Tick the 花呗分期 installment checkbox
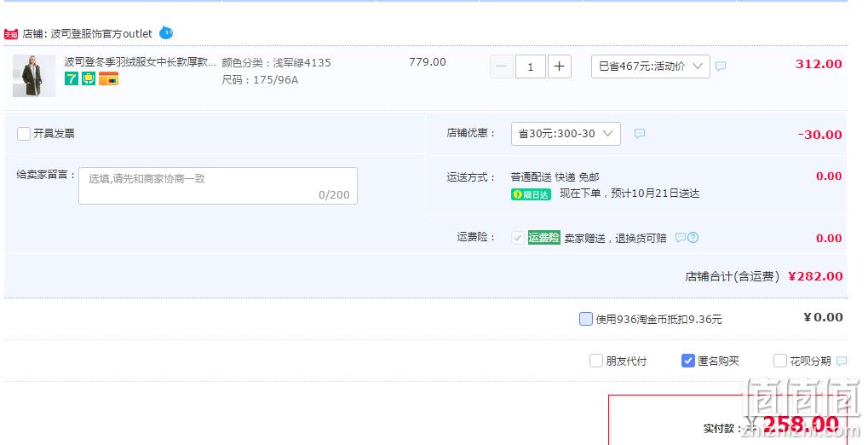Viewport: 868px width, 445px height. click(780, 361)
